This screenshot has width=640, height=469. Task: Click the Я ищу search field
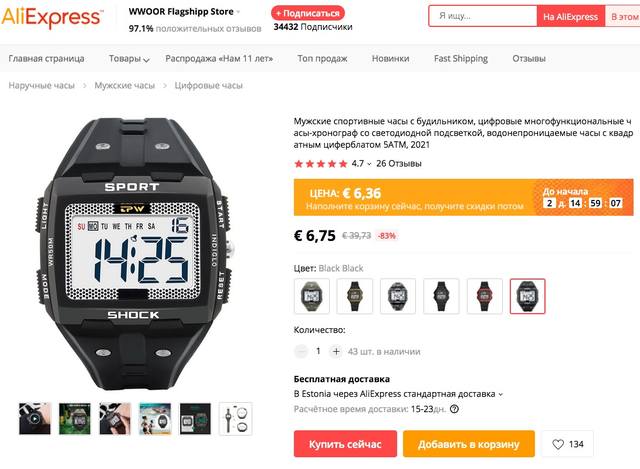point(483,16)
